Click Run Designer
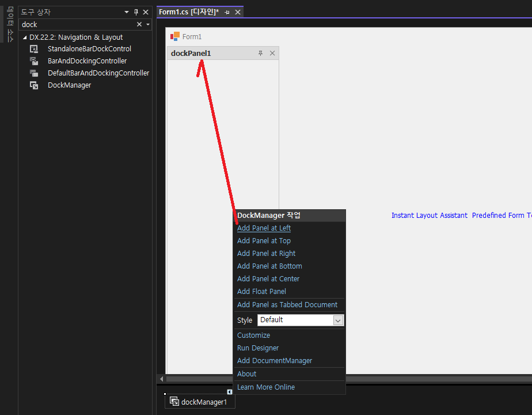This screenshot has height=415, width=532. tap(258, 348)
